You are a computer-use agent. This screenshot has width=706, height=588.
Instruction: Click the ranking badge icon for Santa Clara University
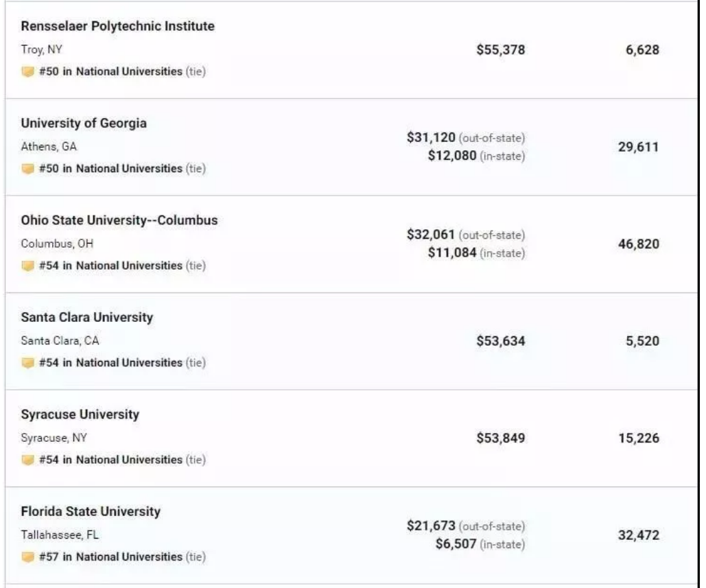tap(27, 363)
